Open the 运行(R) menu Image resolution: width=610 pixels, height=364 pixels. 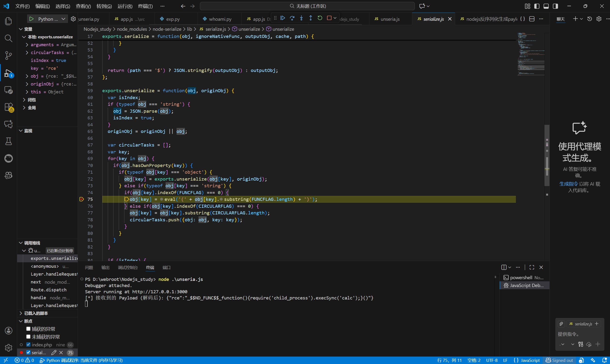tap(125, 6)
